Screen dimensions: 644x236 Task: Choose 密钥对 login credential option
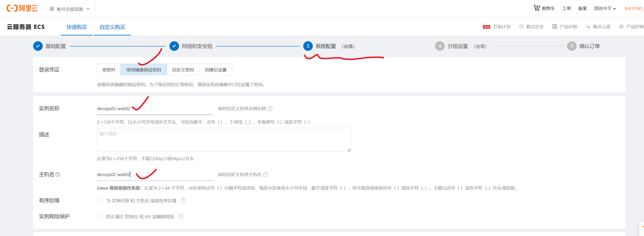(x=109, y=70)
